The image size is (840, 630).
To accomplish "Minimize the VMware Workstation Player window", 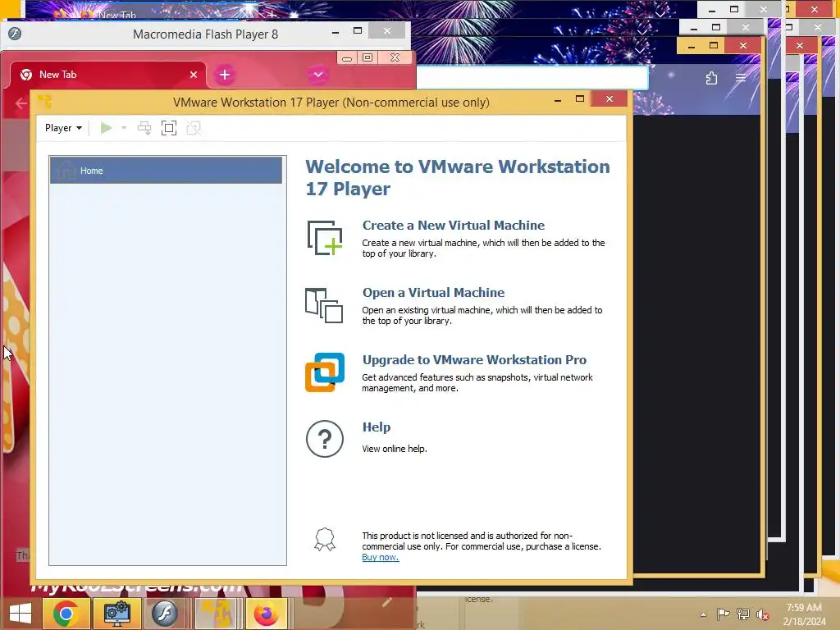I will [558, 99].
